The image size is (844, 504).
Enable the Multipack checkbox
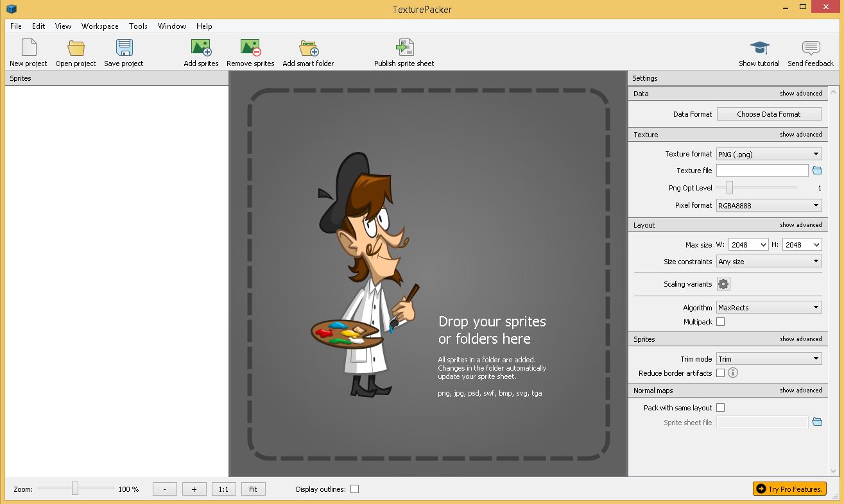coord(721,322)
